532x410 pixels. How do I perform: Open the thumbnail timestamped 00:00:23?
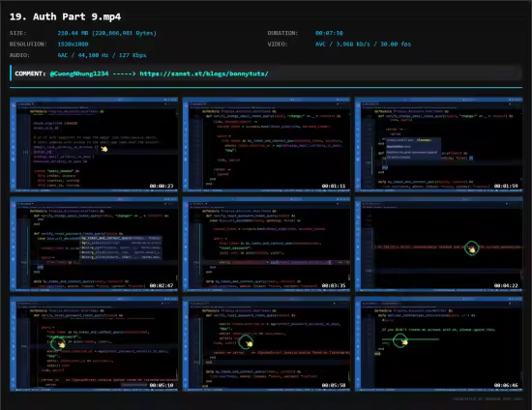coord(94,144)
